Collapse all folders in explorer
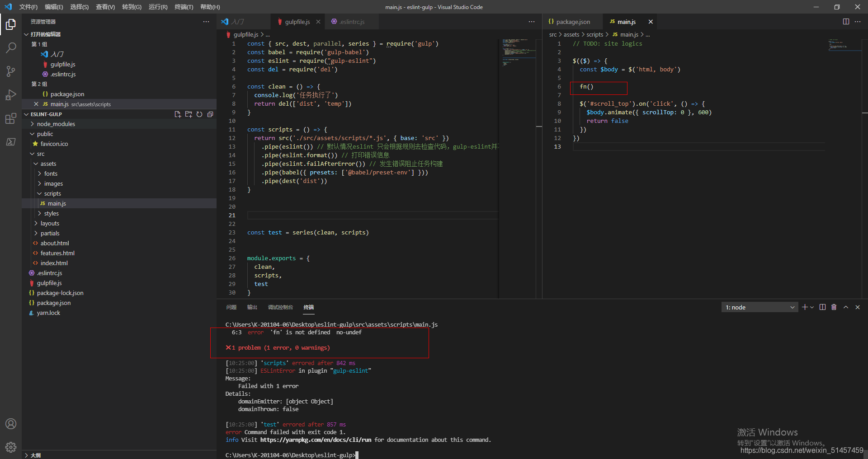 tap(210, 114)
